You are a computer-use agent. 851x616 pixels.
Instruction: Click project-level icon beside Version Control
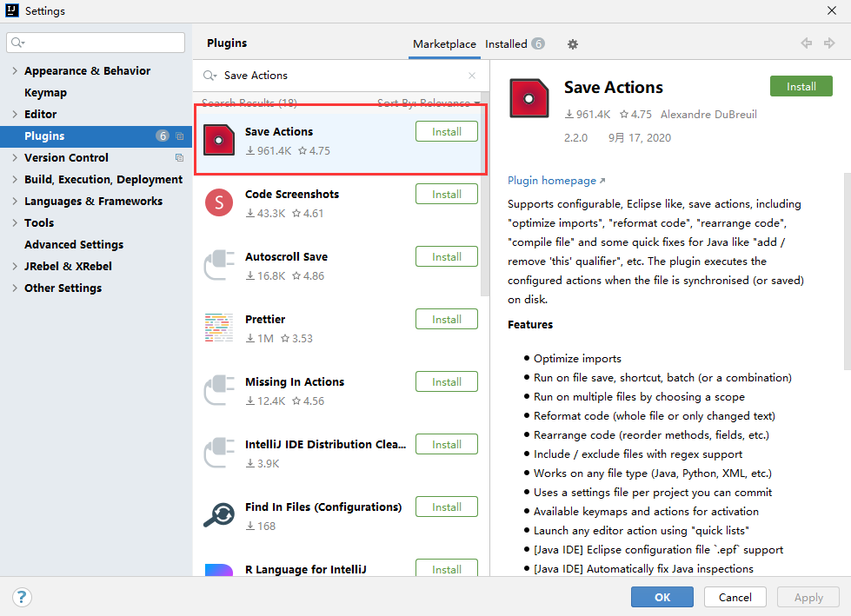(x=180, y=158)
